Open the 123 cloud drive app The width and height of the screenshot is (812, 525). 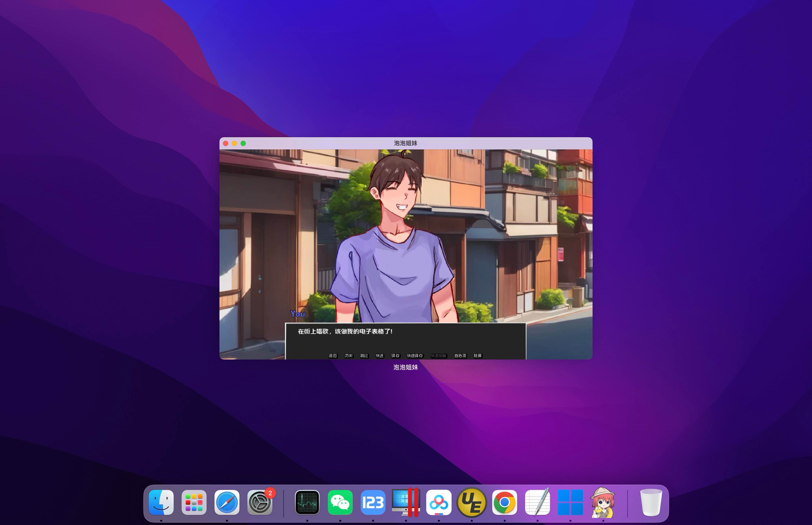point(373,502)
